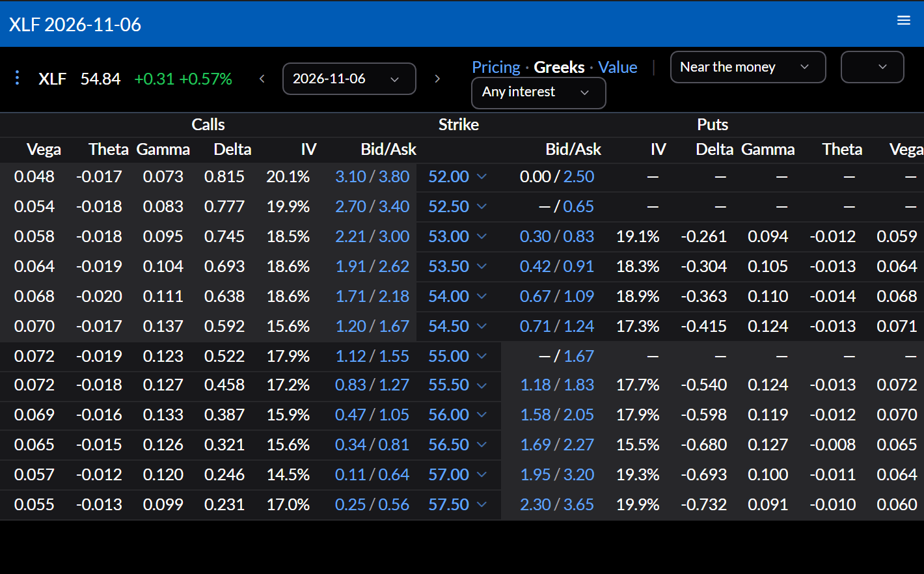Click put bid/ask 1.69 / 2.27
Screen dimensions: 924x574
(557, 444)
